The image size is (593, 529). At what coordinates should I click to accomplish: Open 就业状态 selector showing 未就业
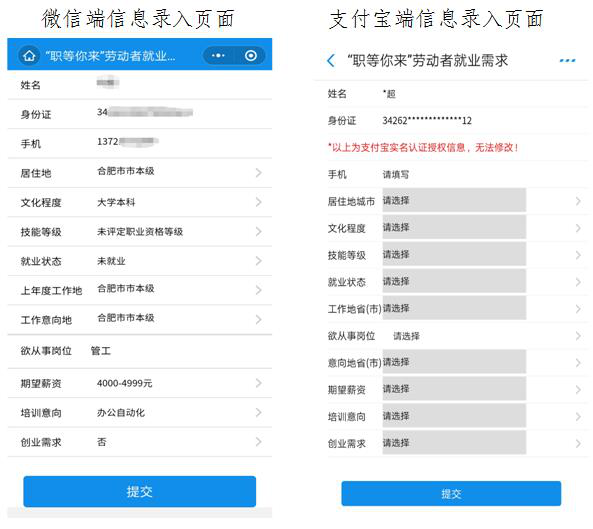(140, 261)
